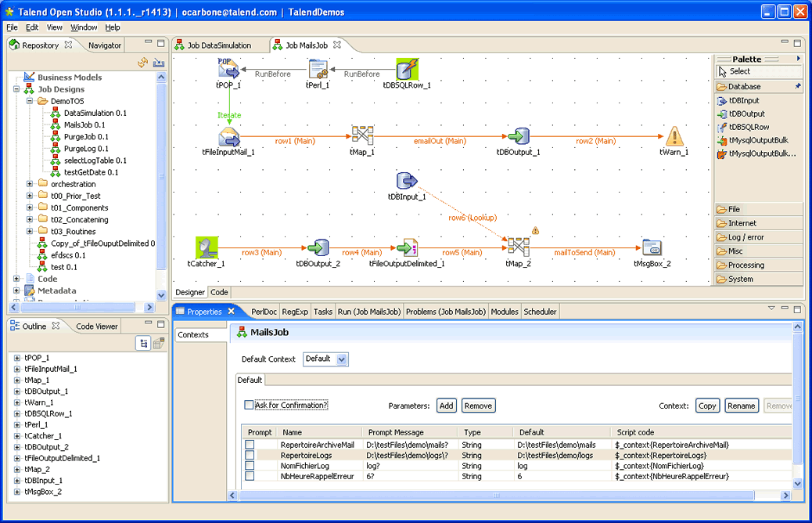
Task: Pick tDBOutput from the palette
Action: pos(741,114)
